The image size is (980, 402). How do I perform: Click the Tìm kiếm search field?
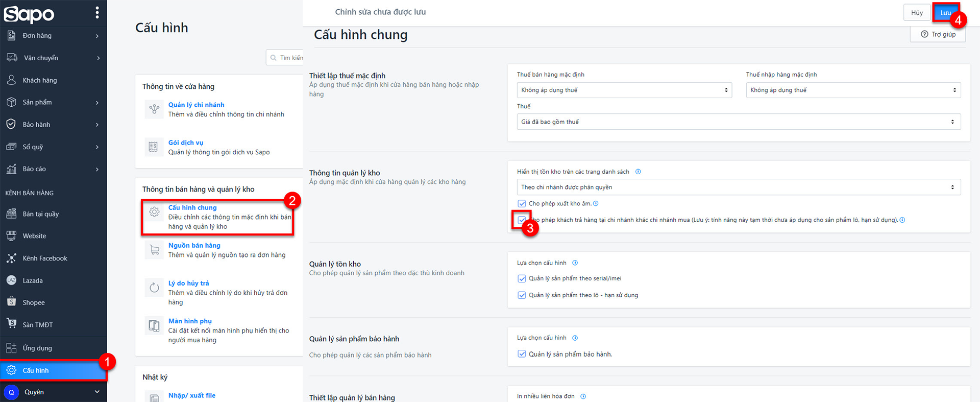[x=288, y=58]
